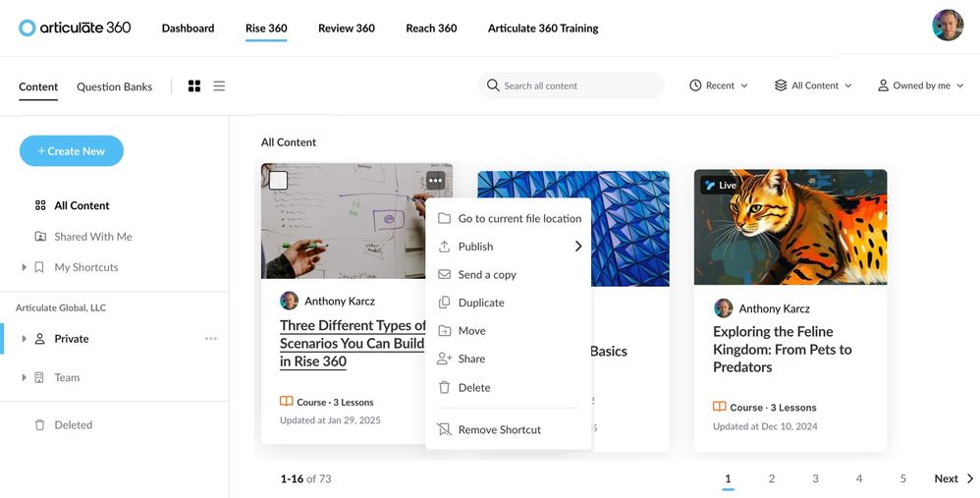The image size is (980, 498).
Task: Click the Team building icon
Action: click(39, 377)
